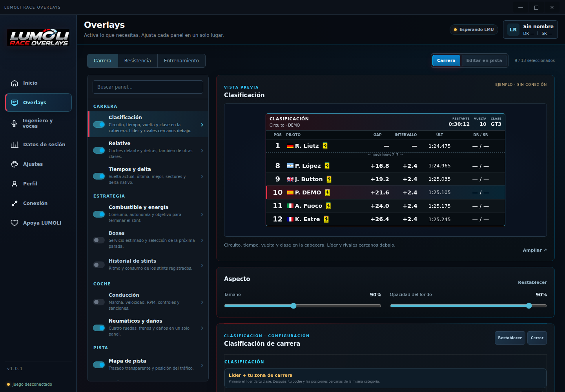Enable the Boxes overlay toggle
Screen dimensions: 565x392
[x=99, y=240]
